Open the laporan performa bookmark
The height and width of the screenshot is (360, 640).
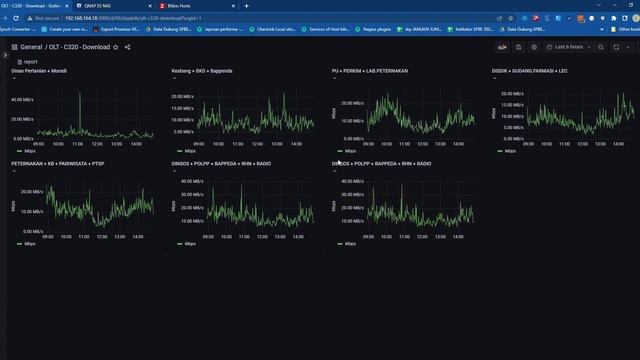click(220, 29)
